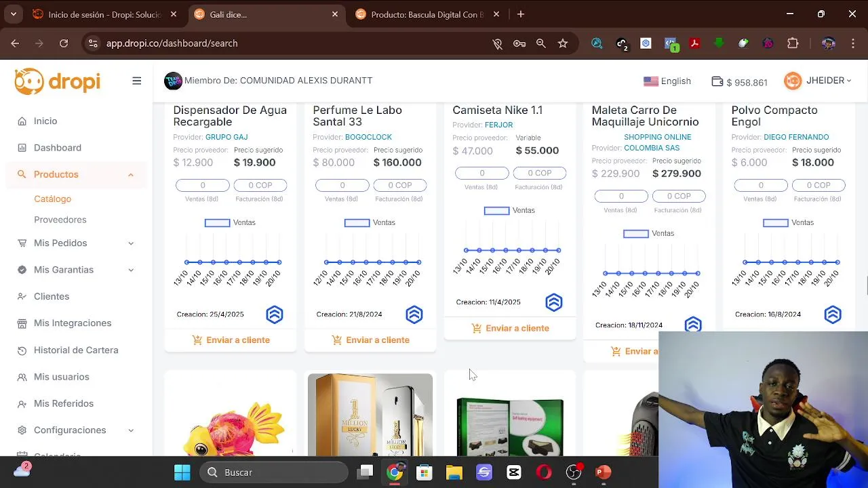Open the English language selector
The height and width of the screenshot is (488, 868).
click(667, 81)
